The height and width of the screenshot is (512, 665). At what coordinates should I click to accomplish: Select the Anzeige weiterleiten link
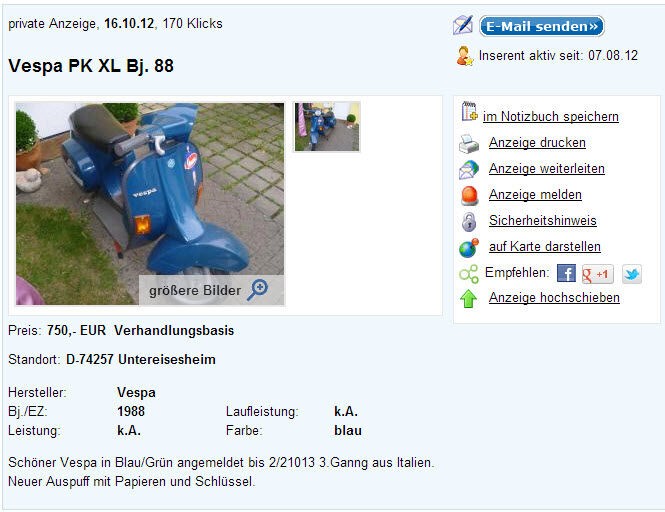pyautogui.click(x=547, y=168)
